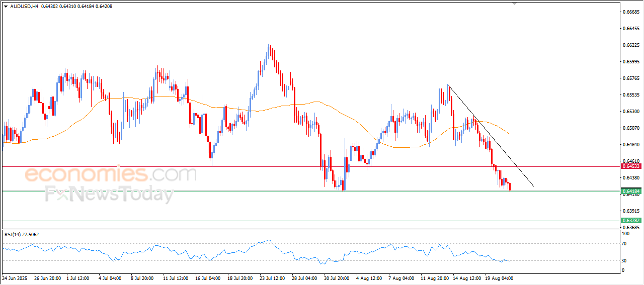This screenshot has width=644, height=285.
Task: Click 0.65070 on the price axis
Action: coord(631,128)
